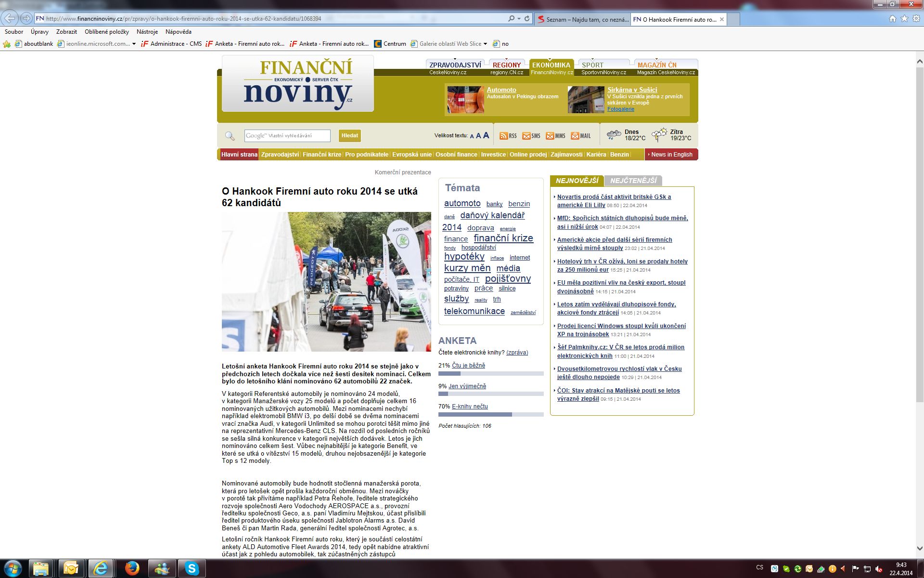The width and height of the screenshot is (924, 578).
Task: Open Administrace - CMS favorite bookmark
Action: click(x=171, y=44)
